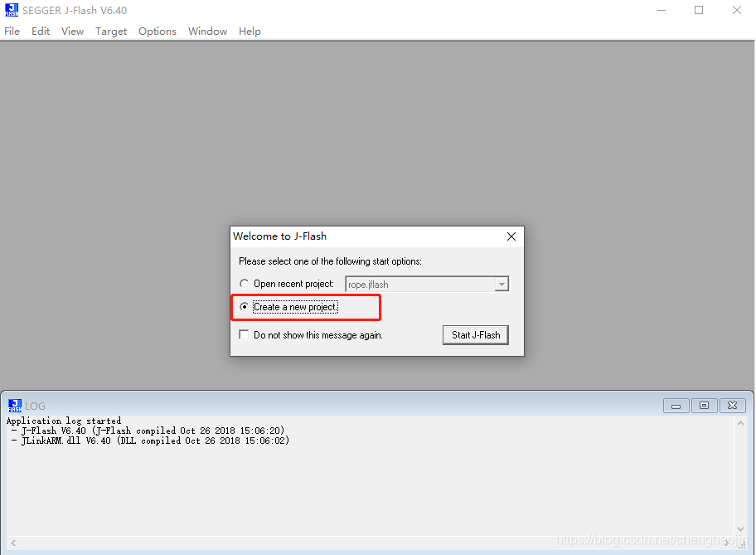Click the 'JLinkARM.dll V6.40' log line
Image resolution: width=756 pixels, height=555 pixels.
(x=150, y=441)
